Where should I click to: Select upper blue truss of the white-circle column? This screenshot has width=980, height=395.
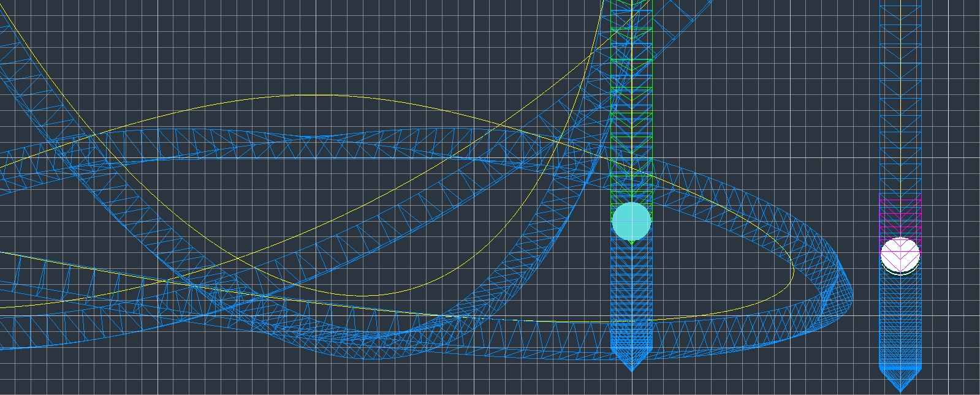click(900, 61)
